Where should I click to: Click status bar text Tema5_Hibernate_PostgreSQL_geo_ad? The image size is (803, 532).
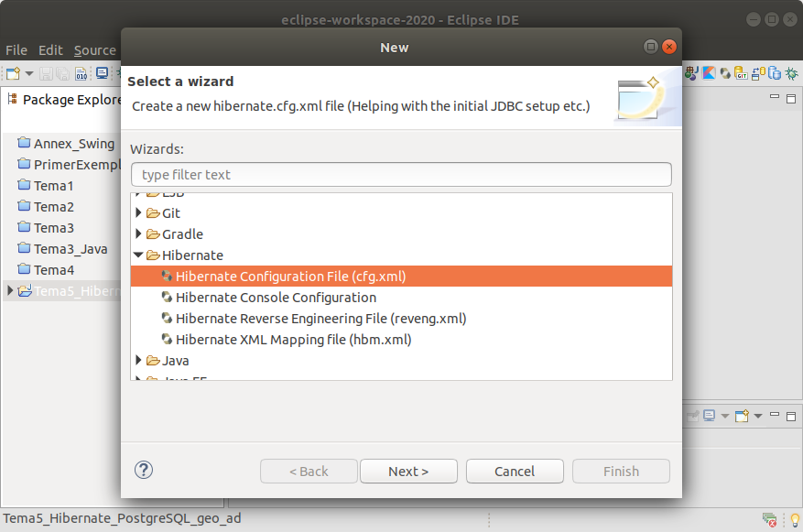(122, 518)
